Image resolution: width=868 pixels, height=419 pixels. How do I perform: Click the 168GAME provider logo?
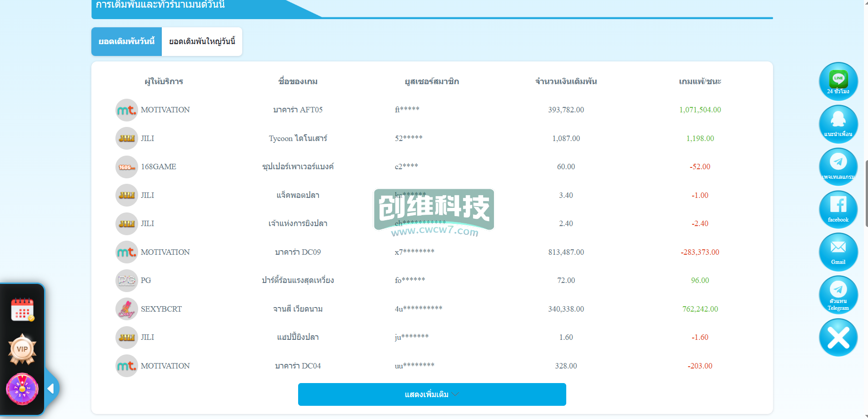click(x=126, y=167)
